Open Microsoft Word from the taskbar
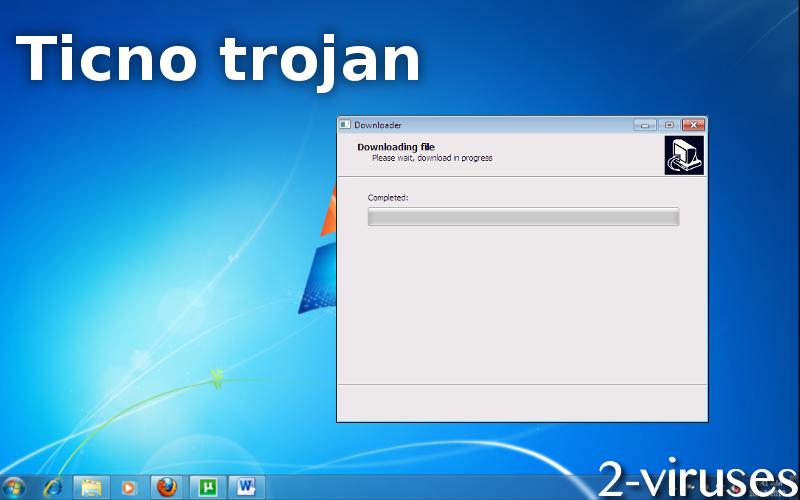This screenshot has height=500, width=800. click(246, 487)
